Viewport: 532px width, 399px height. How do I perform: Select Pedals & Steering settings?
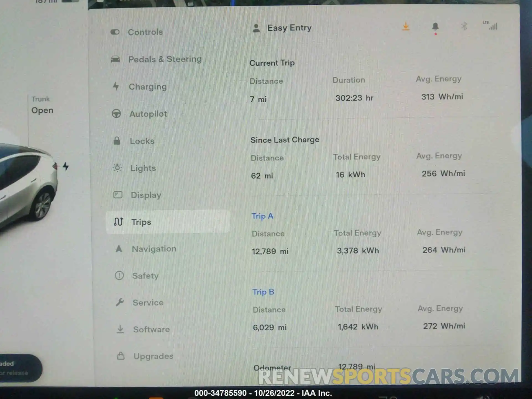coord(165,59)
